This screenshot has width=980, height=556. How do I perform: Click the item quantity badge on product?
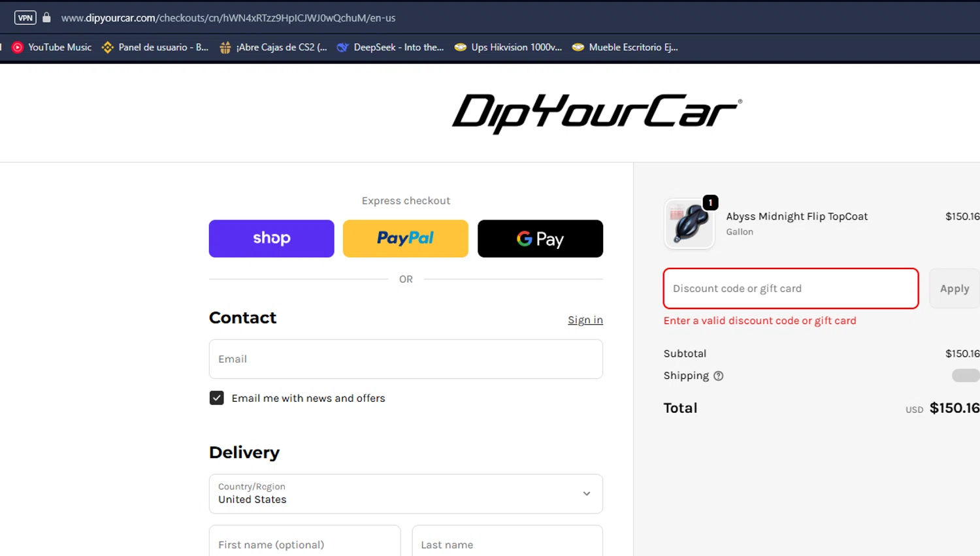pyautogui.click(x=710, y=203)
